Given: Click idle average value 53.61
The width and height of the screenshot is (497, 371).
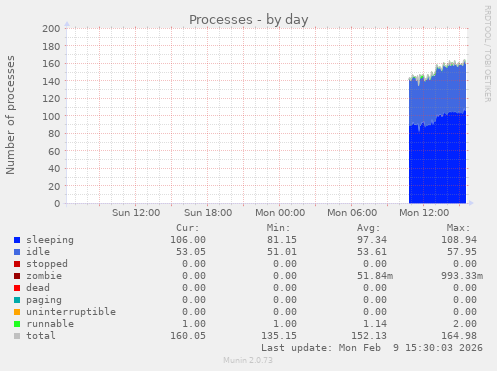Looking at the screenshot, I should point(372,252).
